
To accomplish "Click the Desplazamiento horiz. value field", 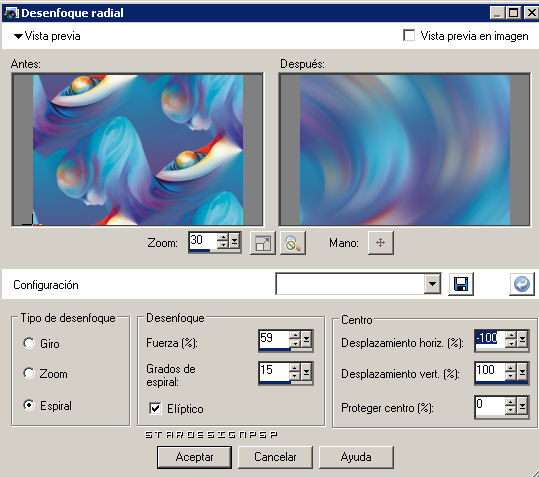I will [490, 339].
